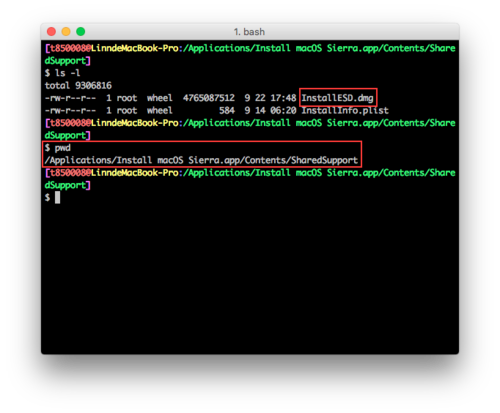This screenshot has width=500, height=413.
Task: Click the file size 584 value
Action: [227, 110]
